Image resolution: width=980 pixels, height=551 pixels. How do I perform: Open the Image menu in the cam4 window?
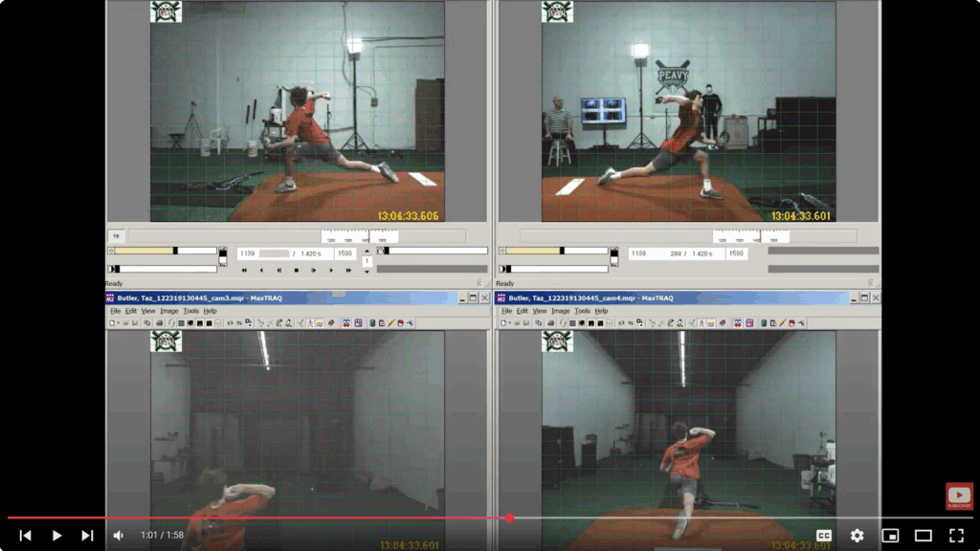[560, 311]
